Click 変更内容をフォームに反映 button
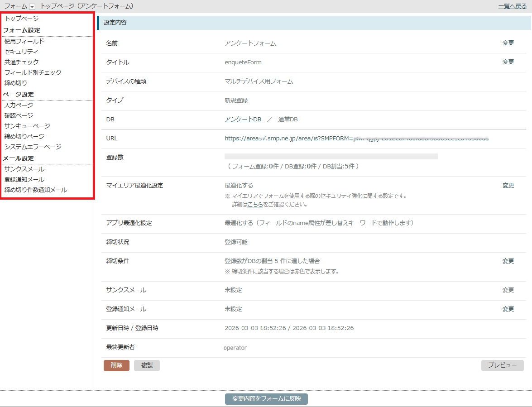Image resolution: width=532 pixels, height=407 pixels. (x=266, y=399)
